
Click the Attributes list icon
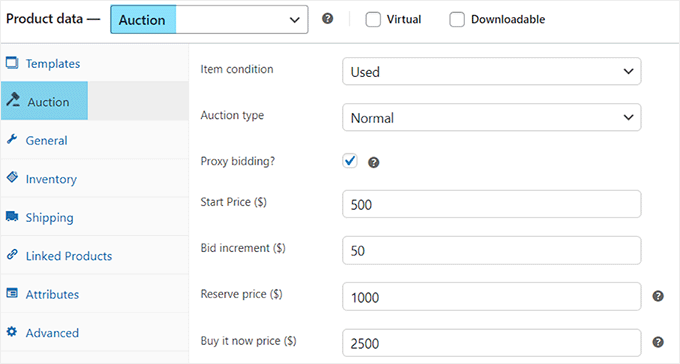[12, 293]
